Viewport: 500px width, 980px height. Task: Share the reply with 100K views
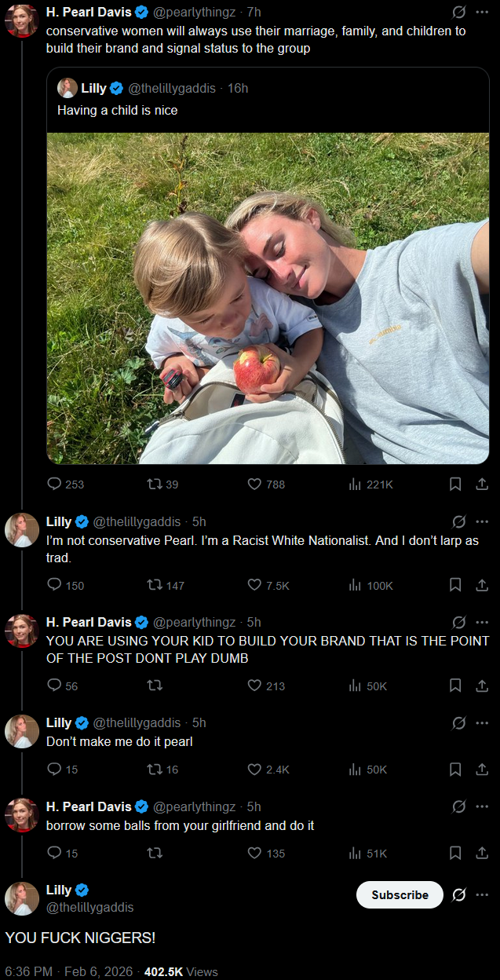[x=482, y=585]
